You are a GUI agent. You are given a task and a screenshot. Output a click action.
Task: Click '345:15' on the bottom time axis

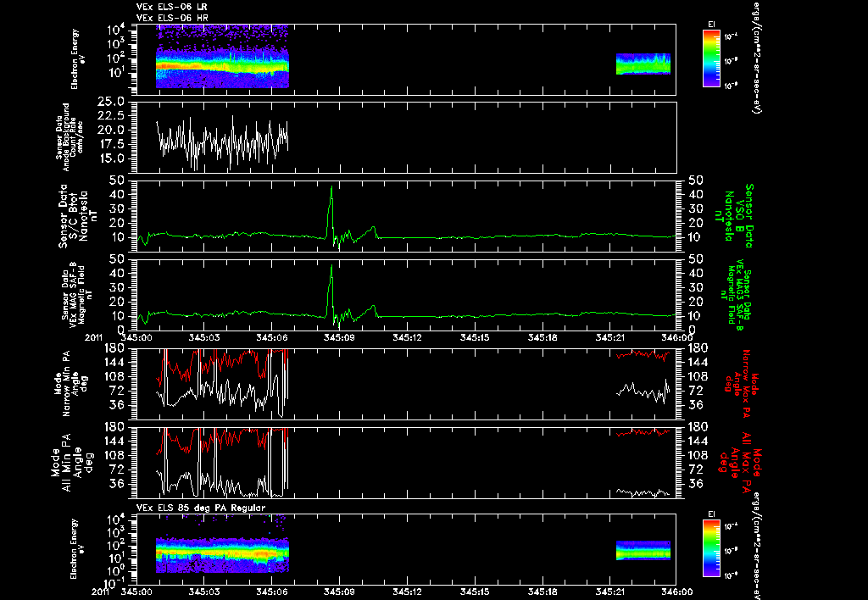pyautogui.click(x=475, y=592)
